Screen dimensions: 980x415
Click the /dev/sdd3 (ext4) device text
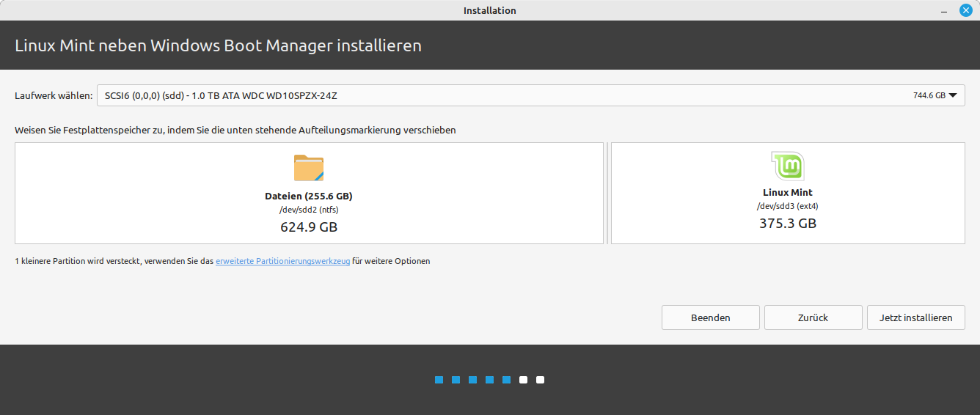788,206
